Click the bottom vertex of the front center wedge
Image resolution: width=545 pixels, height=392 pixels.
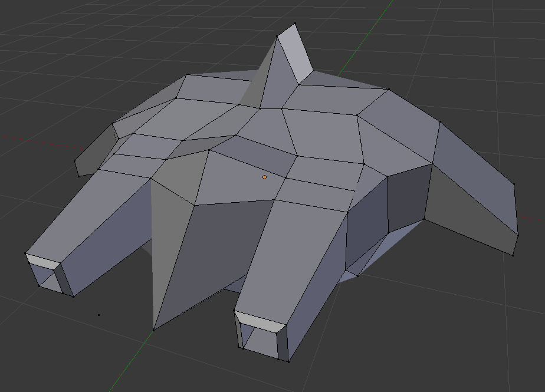tap(154, 330)
